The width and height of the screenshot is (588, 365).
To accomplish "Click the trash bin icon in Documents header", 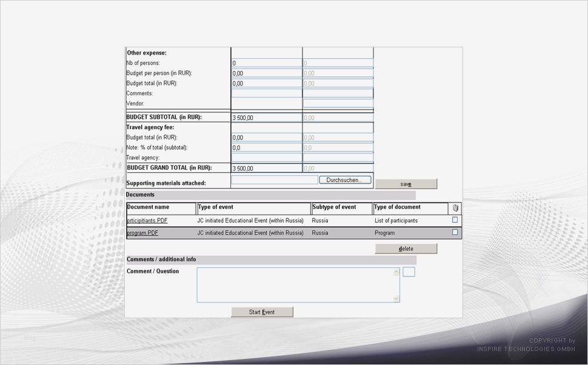I will (x=455, y=208).
